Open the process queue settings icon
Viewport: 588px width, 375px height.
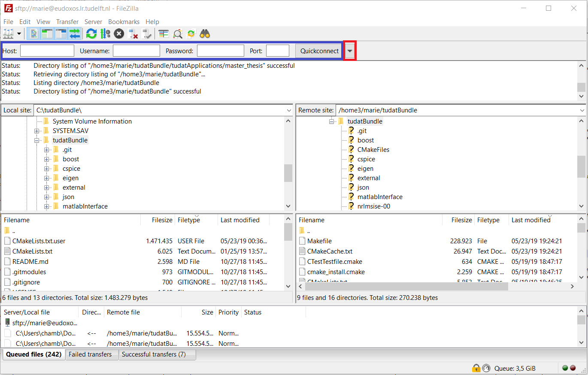click(105, 33)
